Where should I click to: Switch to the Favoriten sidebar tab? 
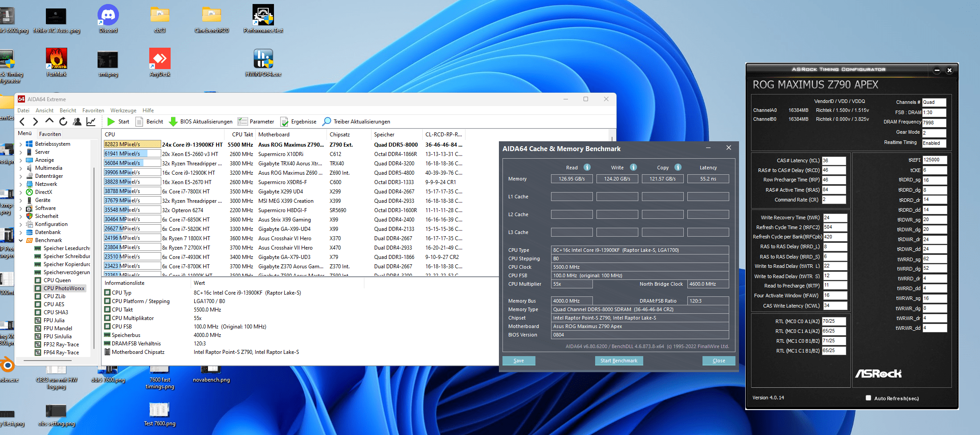[50, 134]
